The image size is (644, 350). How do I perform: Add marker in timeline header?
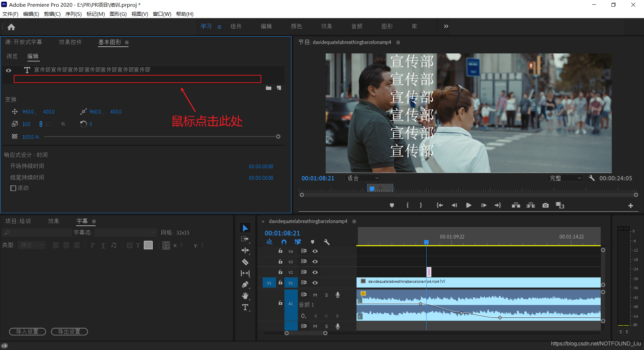(313, 242)
